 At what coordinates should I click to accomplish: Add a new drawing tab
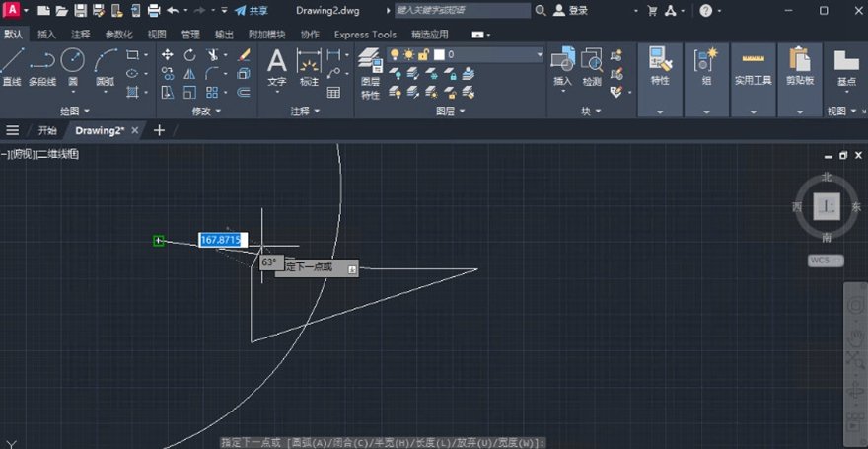pos(159,130)
